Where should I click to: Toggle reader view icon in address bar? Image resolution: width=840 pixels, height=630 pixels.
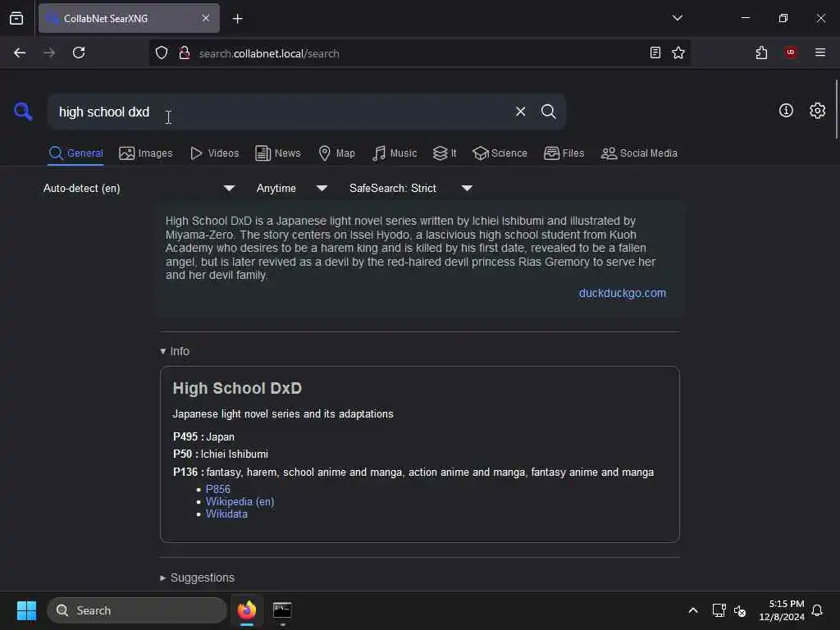[x=655, y=52]
